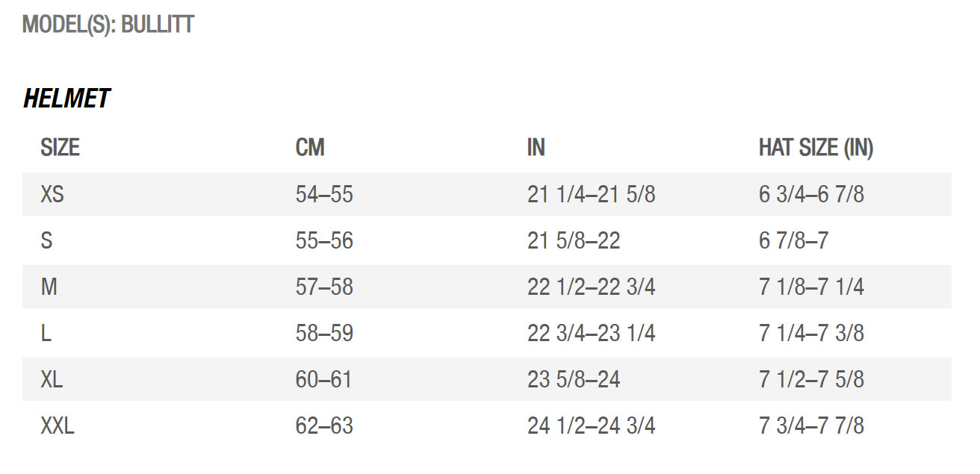Select the L size row label
The image size is (980, 474).
click(46, 334)
